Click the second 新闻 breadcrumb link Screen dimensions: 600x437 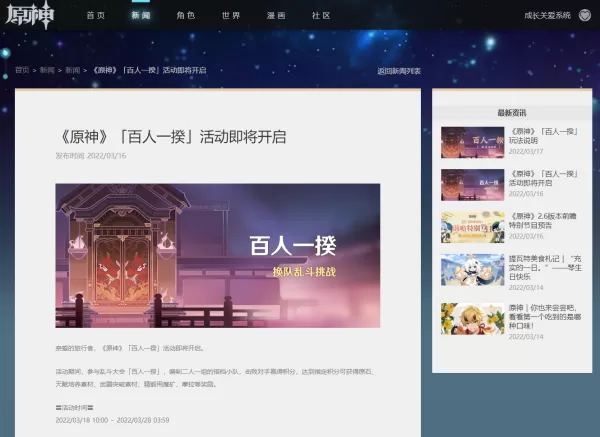[x=73, y=70]
